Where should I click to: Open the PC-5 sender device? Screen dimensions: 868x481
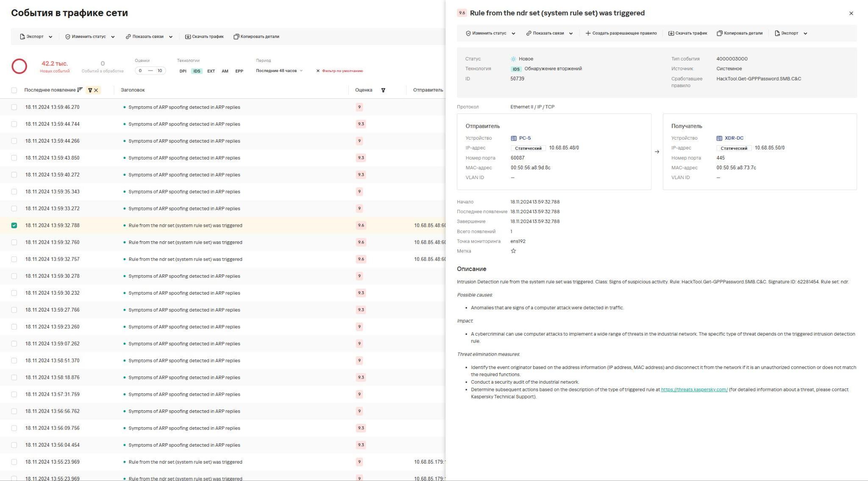point(524,138)
